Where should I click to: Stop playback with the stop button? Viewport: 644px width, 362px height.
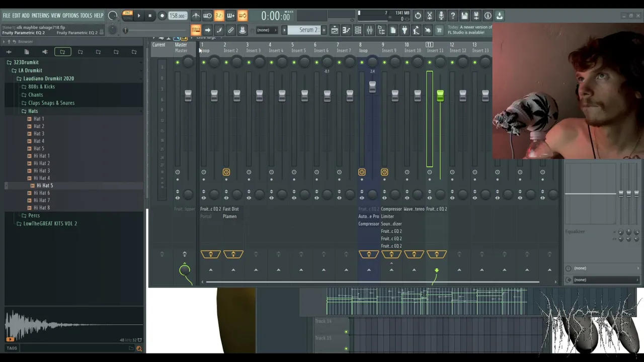[150, 16]
